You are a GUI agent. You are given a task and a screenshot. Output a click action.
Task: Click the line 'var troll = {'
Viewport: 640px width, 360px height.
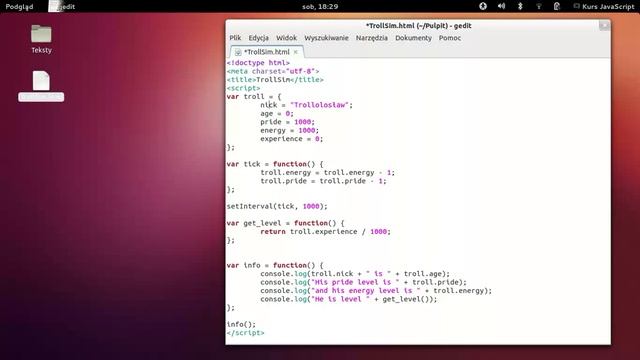(254, 97)
